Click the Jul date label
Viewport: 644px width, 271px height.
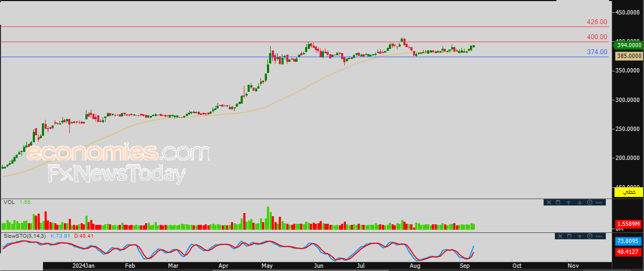pos(361,266)
